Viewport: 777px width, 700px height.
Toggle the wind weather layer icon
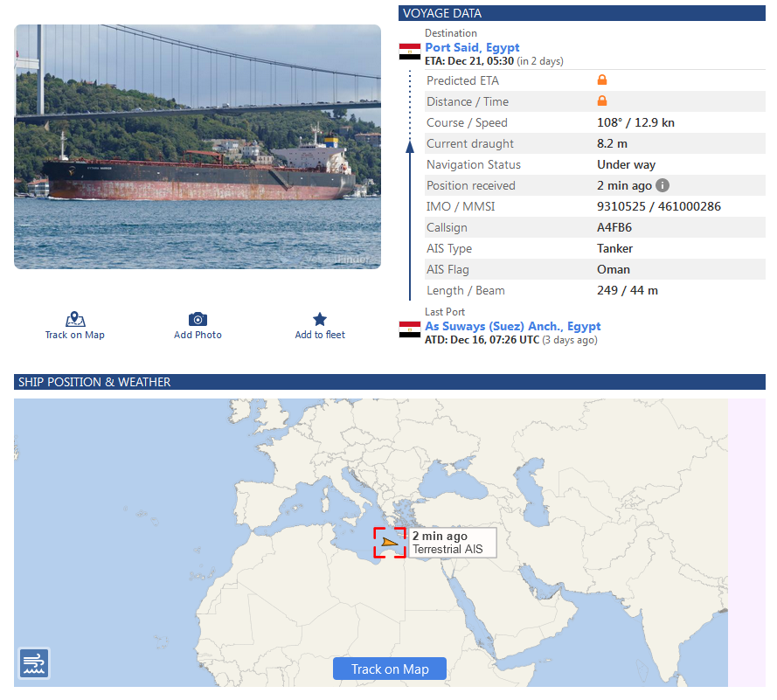click(x=34, y=663)
